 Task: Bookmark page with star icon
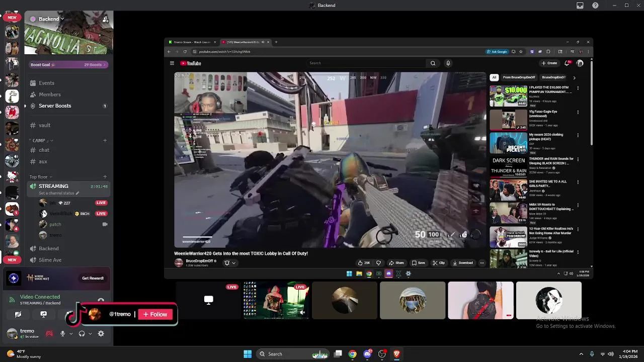pyautogui.click(x=521, y=52)
